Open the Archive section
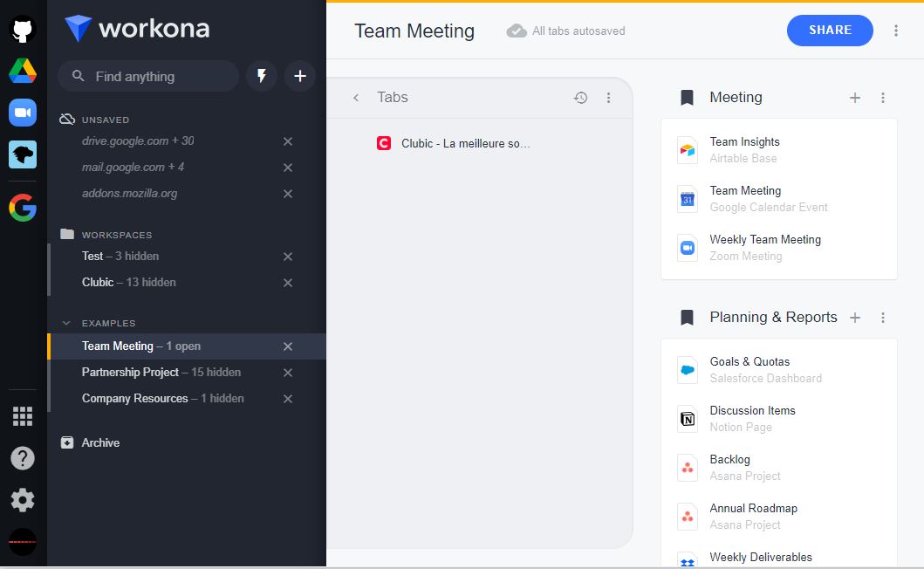Viewport: 924px width, 569px height. (x=90, y=442)
